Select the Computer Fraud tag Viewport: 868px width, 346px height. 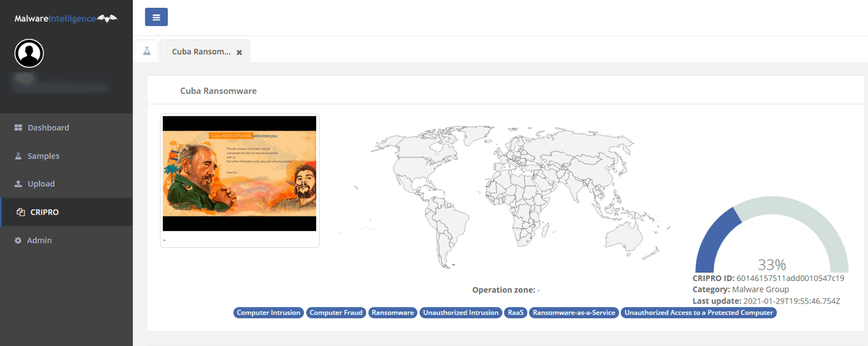click(x=336, y=313)
